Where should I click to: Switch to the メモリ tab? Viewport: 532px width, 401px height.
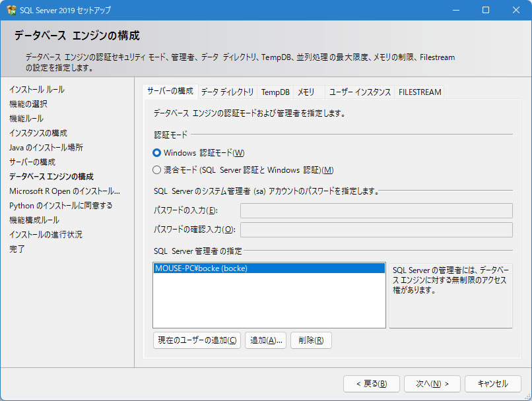click(x=306, y=92)
